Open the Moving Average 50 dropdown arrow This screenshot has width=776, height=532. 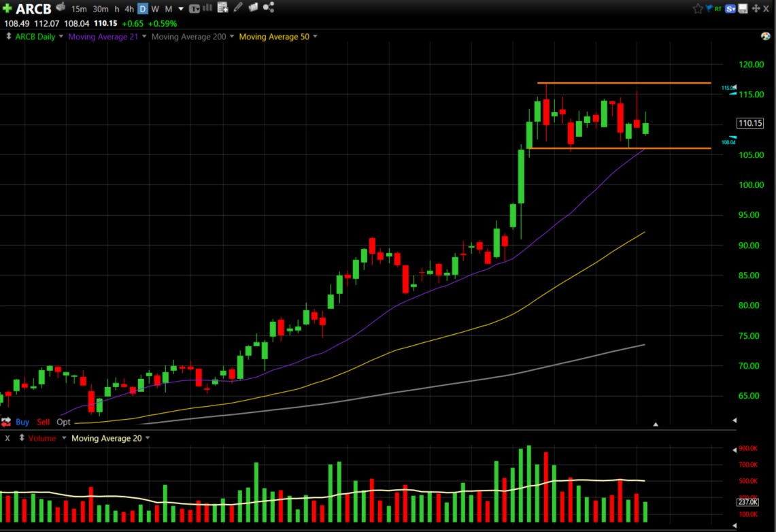(316, 36)
